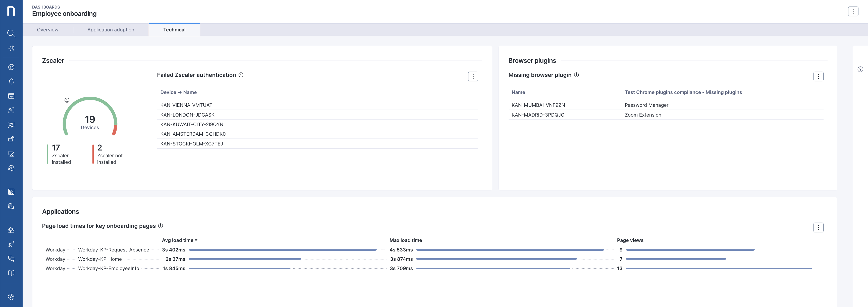The image size is (868, 307).
Task: Open the search magnifier in sidebar
Action: [11, 33]
